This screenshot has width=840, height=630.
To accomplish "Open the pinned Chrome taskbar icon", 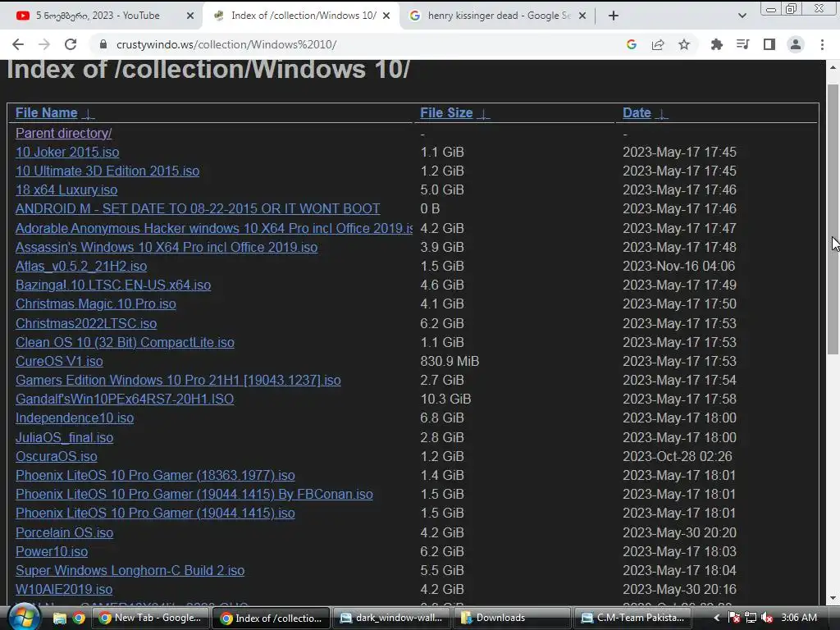I will [x=79, y=619].
